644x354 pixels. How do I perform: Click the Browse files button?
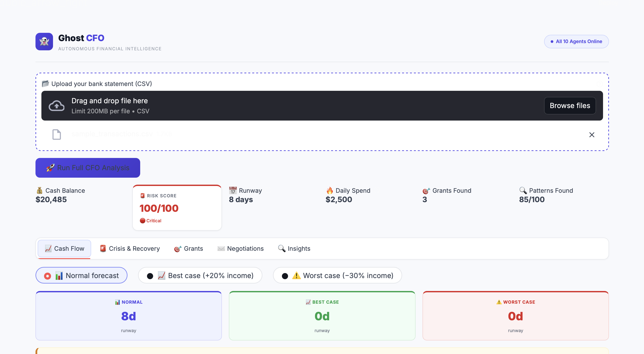point(570,106)
